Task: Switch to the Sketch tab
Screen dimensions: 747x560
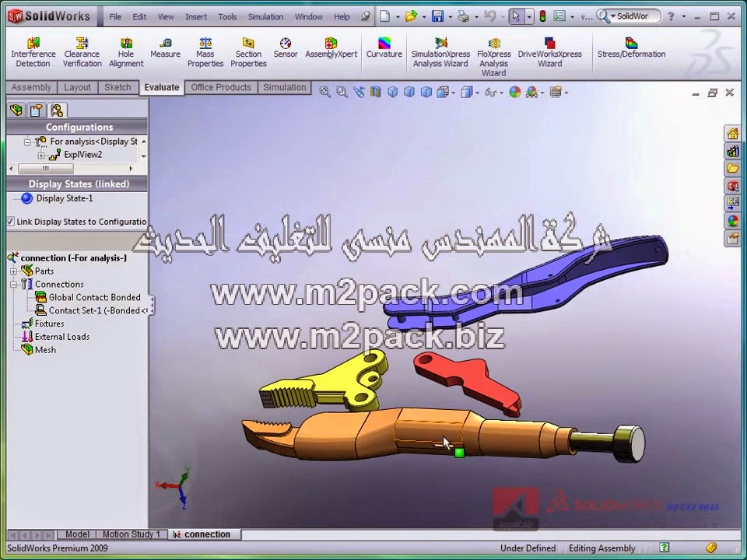Action: click(x=117, y=88)
